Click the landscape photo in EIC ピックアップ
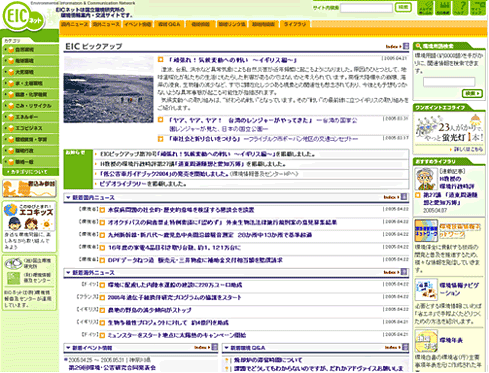Screen dimensions: 489x373 tap(109, 90)
